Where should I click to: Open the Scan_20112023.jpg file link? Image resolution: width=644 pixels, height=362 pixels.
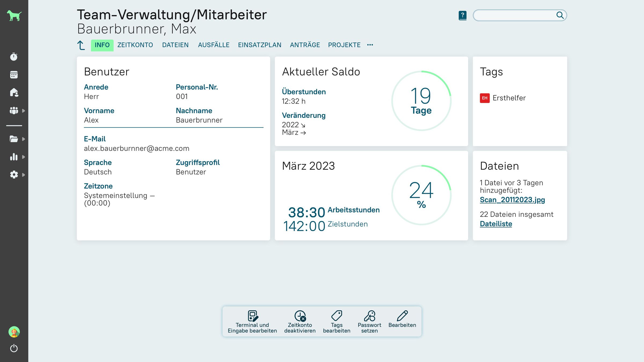[512, 200]
